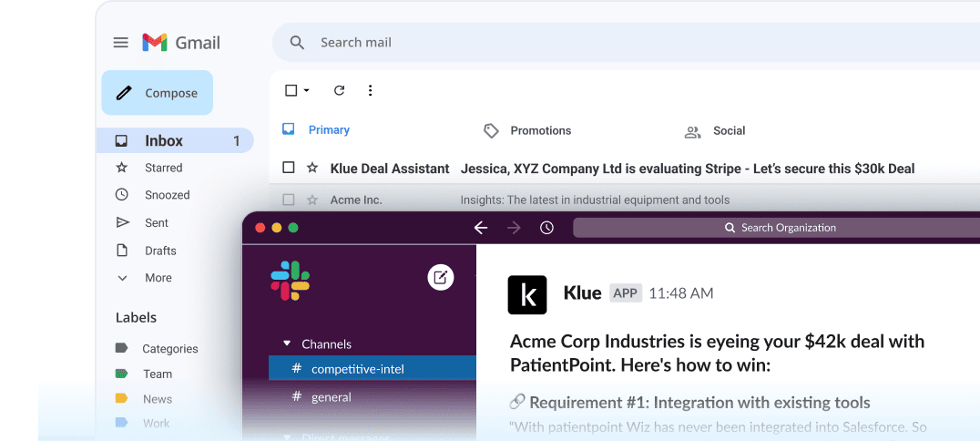Select the Klue Deal Assistant email checkbox
This screenshot has width=980, height=441.
point(288,168)
